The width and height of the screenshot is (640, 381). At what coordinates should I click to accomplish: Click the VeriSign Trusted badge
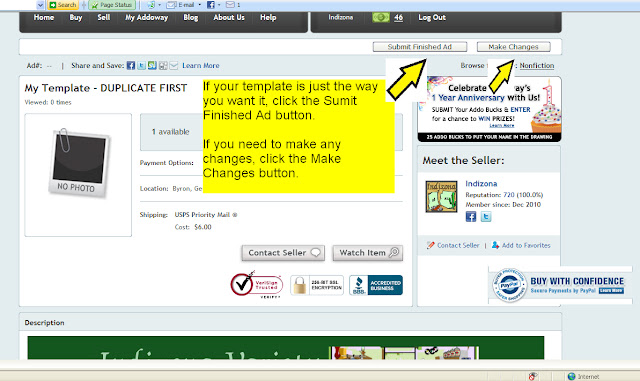click(x=257, y=285)
